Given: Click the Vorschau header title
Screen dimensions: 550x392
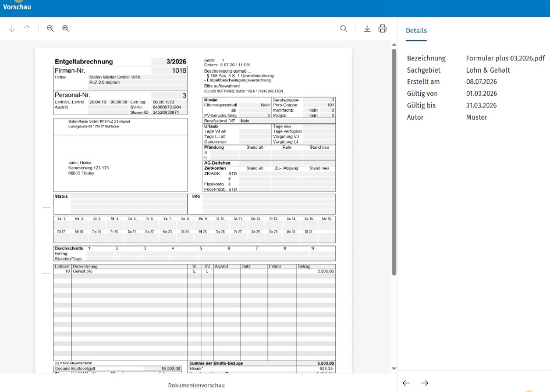Looking at the screenshot, I should [17, 6].
